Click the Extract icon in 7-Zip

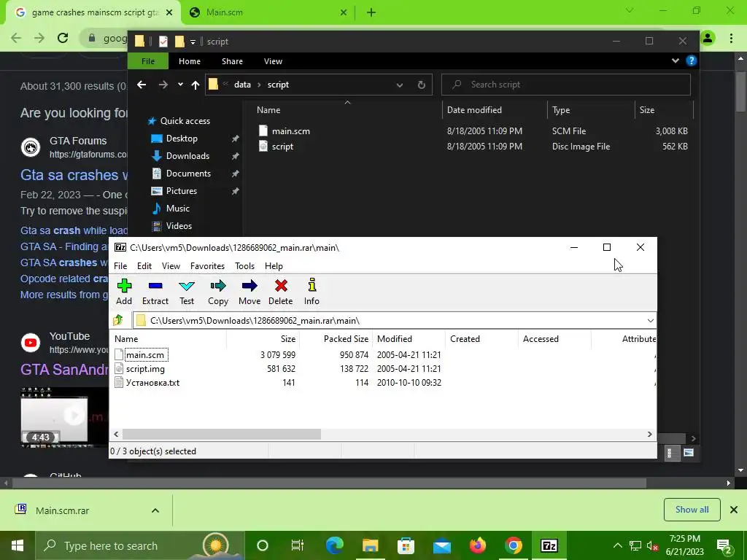(x=155, y=292)
